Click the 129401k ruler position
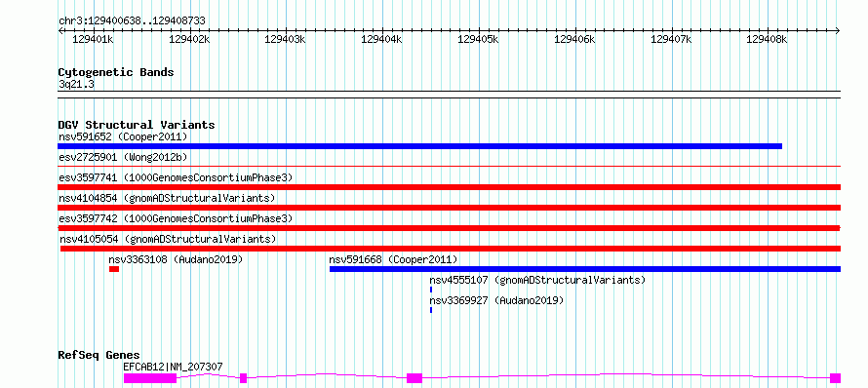 click(x=94, y=39)
